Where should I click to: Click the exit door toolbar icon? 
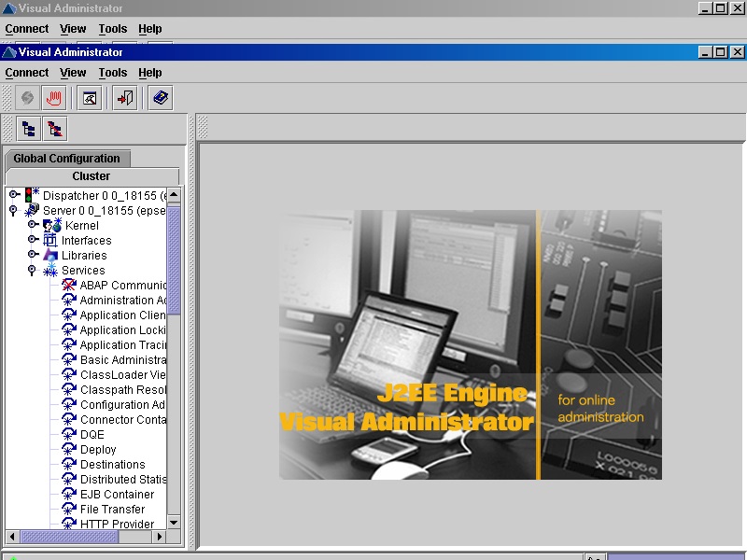(x=124, y=97)
